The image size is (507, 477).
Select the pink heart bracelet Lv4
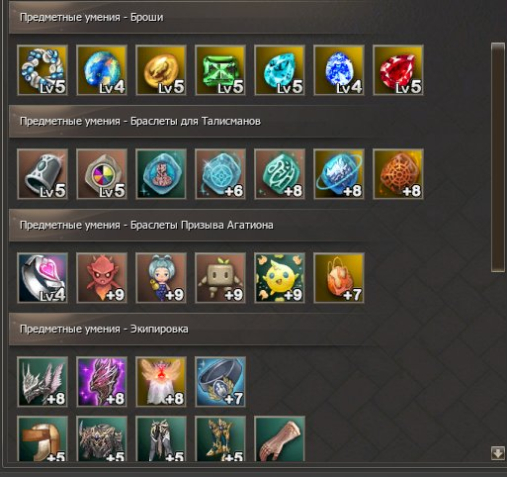click(x=42, y=278)
